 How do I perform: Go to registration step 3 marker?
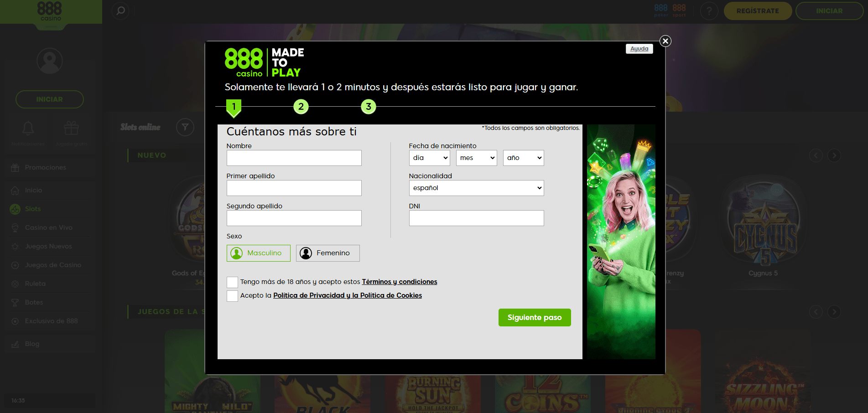click(369, 107)
